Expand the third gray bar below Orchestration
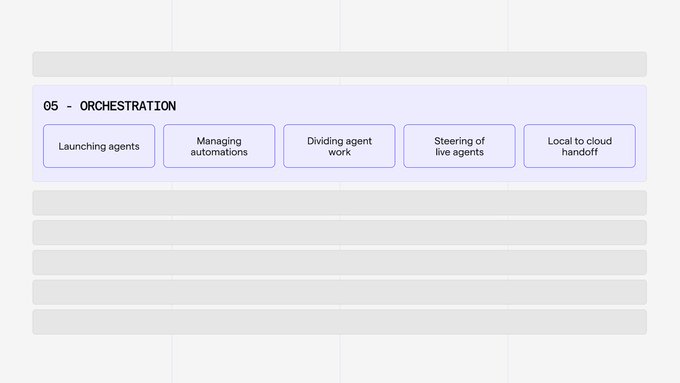 (340, 262)
